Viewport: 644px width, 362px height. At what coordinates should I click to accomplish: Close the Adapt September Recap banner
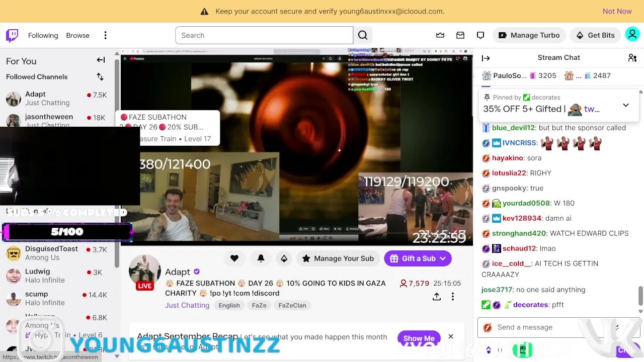[451, 336]
